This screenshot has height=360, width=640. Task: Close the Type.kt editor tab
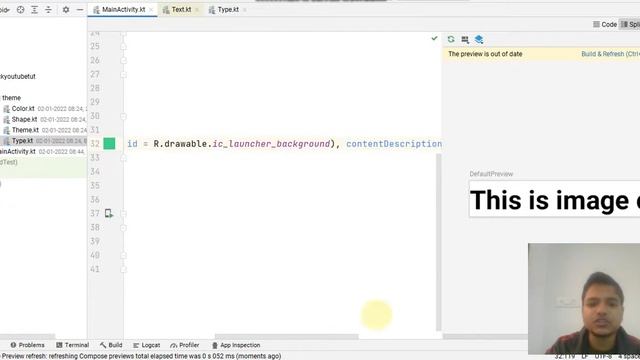click(x=244, y=10)
